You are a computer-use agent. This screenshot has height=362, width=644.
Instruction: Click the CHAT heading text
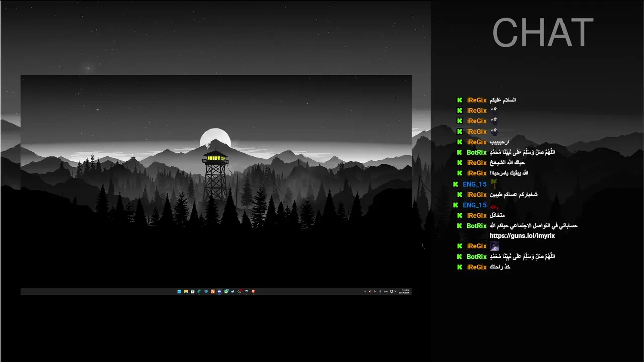543,33
